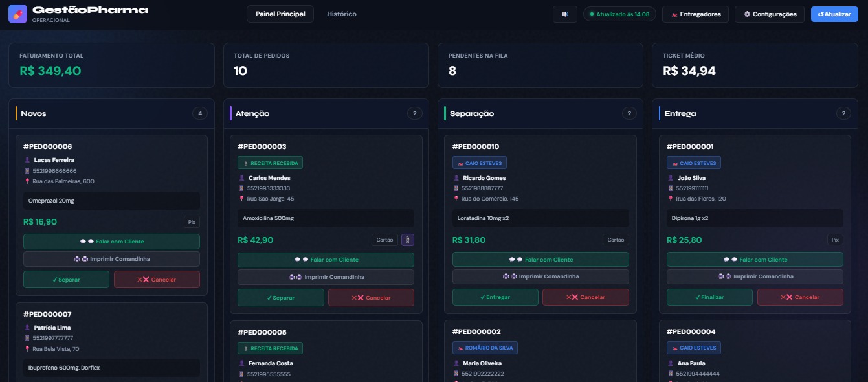This screenshot has height=382, width=868.
Task: Click the Ticket Médio R$ 34,94 value
Action: tap(689, 71)
